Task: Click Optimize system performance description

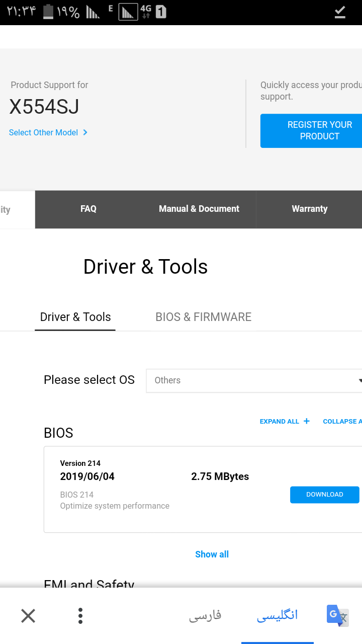Action: point(115,506)
